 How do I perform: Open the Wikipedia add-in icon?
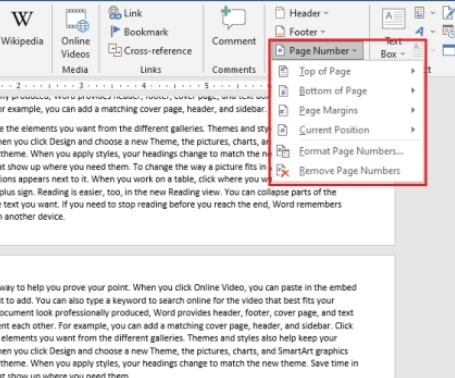22,19
